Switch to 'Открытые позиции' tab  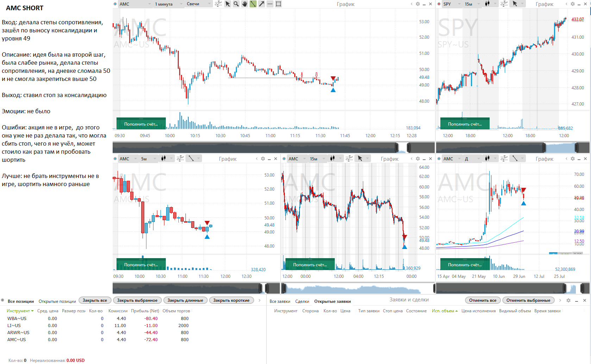point(57,301)
